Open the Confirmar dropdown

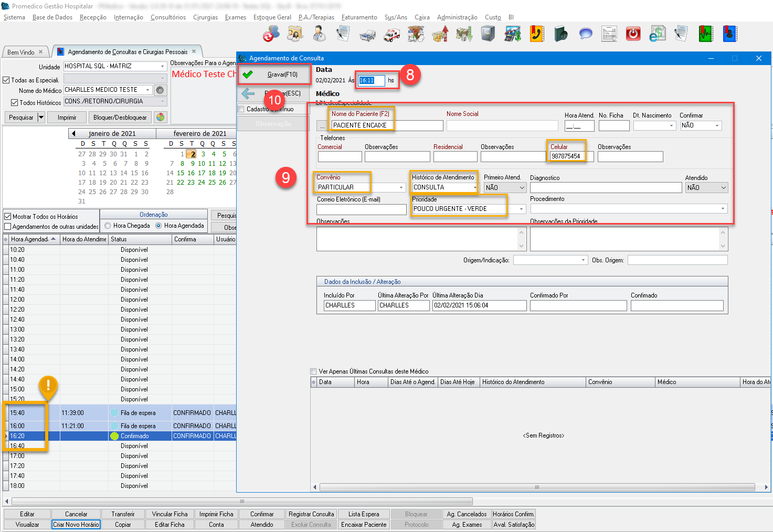(717, 126)
